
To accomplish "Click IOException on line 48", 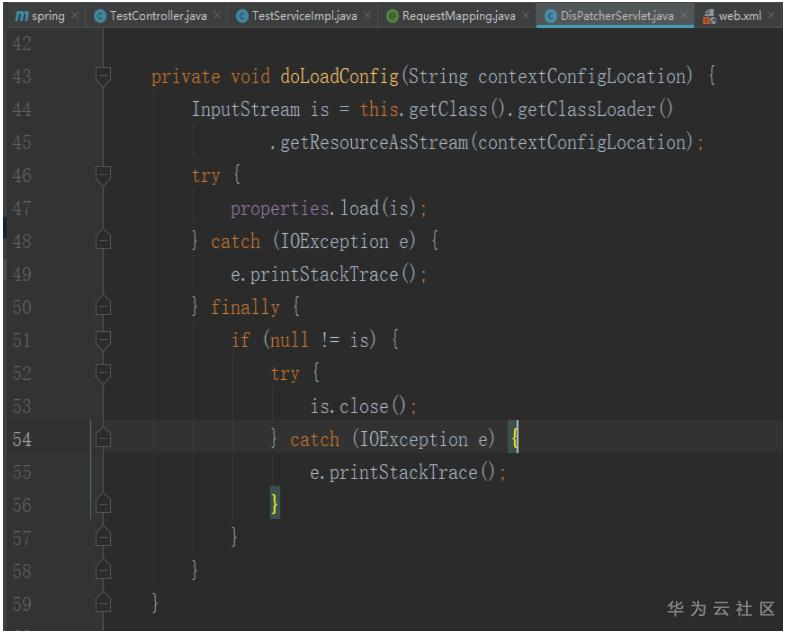I will pyautogui.click(x=334, y=242).
